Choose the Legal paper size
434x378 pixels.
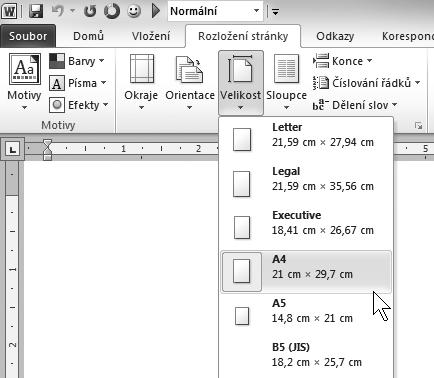coord(306,184)
